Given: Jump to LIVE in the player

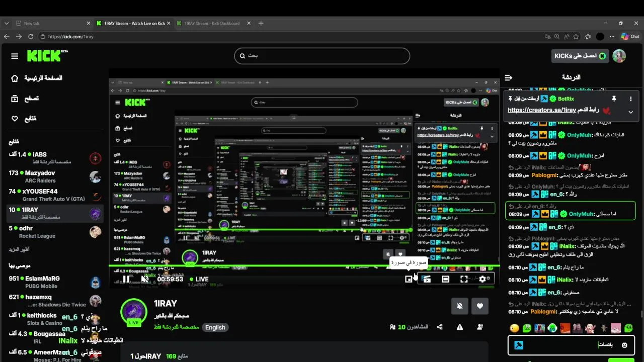Looking at the screenshot, I should [199, 279].
